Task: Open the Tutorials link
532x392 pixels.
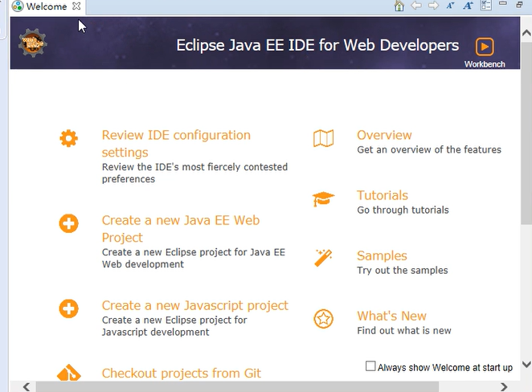Action: tap(383, 195)
